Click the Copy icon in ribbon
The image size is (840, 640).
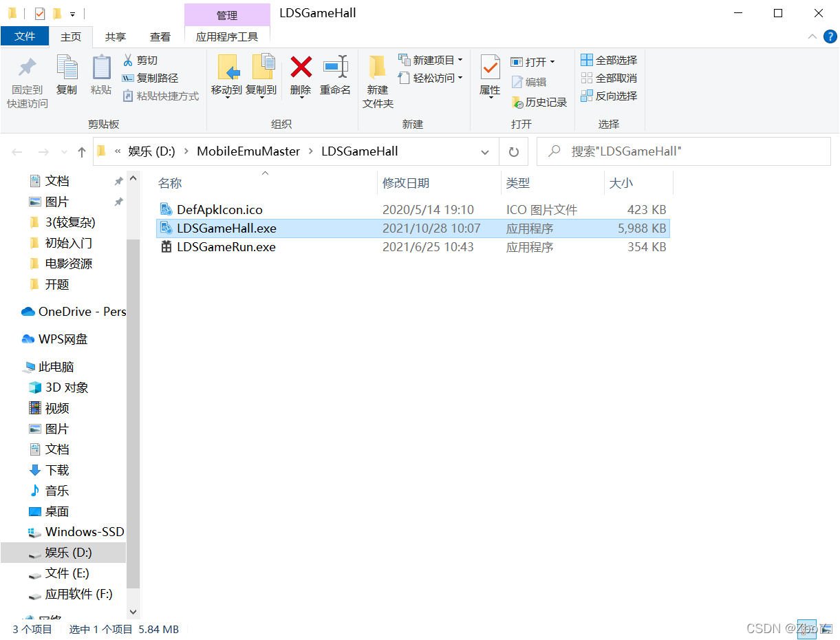pos(67,67)
